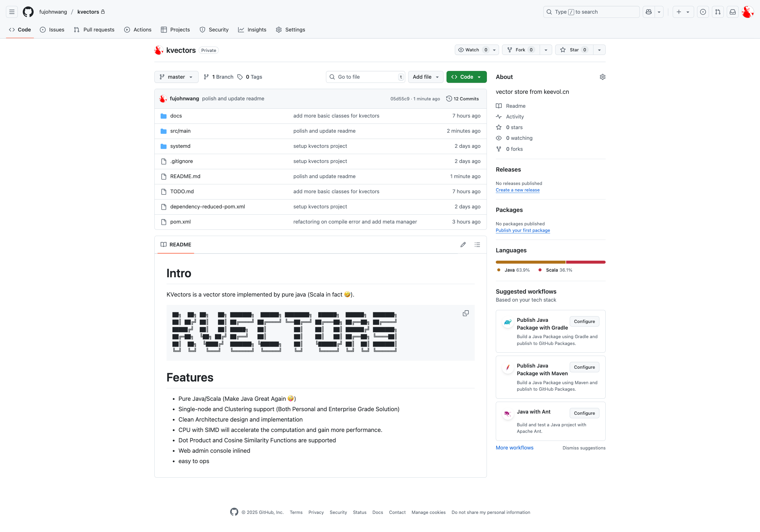Focus the Go to file input
The image size is (760, 532).
[x=365, y=77]
